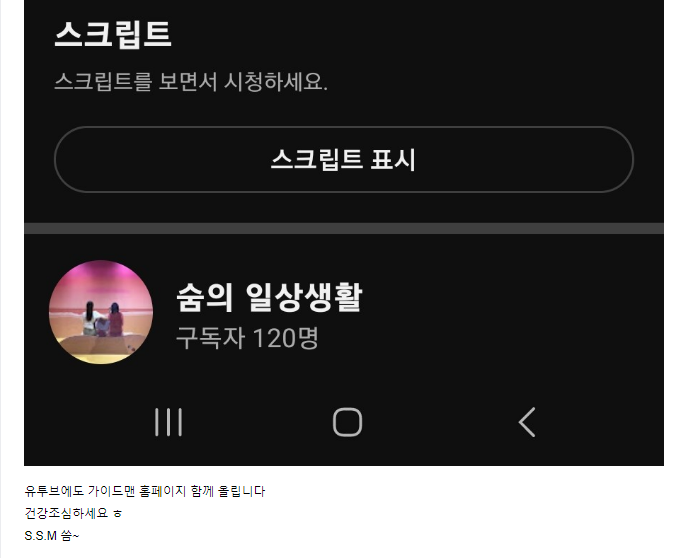Tap the back arrow navigation icon
Screen dimensions: 677x558
pyautogui.click(x=527, y=422)
